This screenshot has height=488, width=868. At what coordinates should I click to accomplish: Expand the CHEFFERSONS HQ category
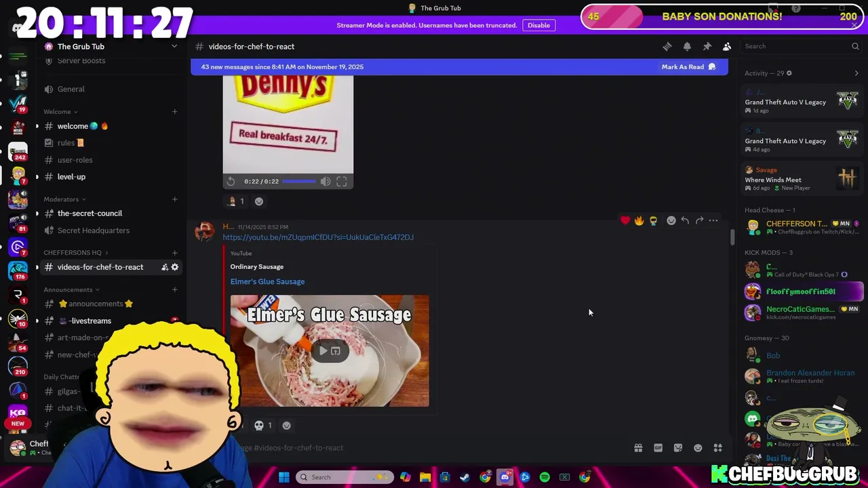[x=75, y=253]
